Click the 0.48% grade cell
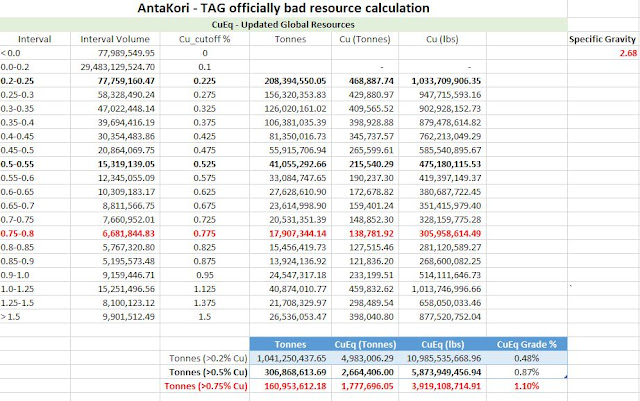 [527, 359]
